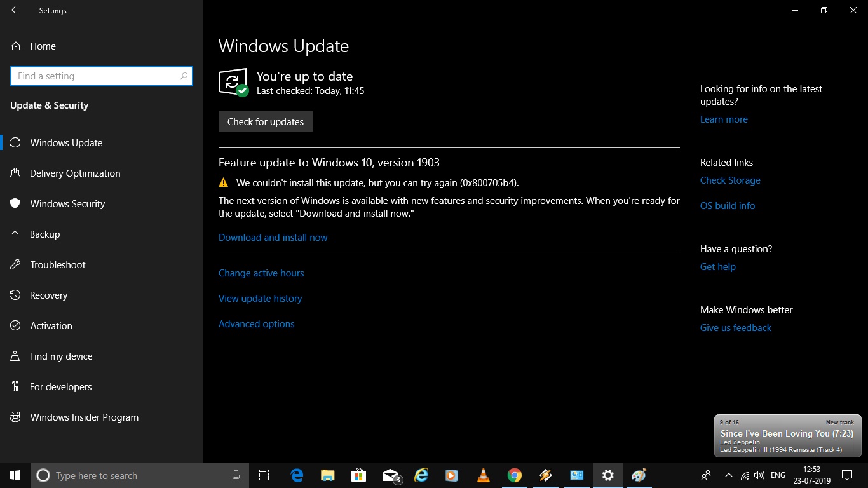868x488 pixels.
Task: Click the Led Zeppelin new track notification
Action: click(x=788, y=436)
